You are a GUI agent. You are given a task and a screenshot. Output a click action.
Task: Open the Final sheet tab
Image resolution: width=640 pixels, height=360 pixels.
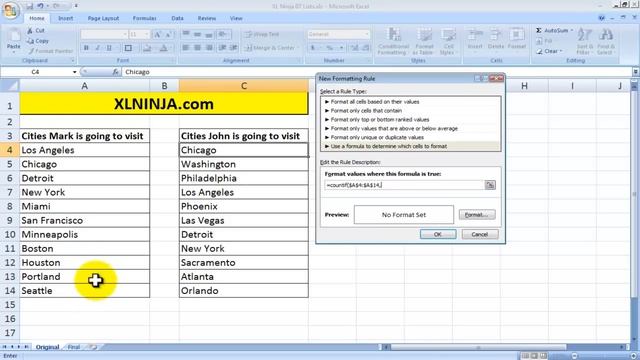pos(74,347)
